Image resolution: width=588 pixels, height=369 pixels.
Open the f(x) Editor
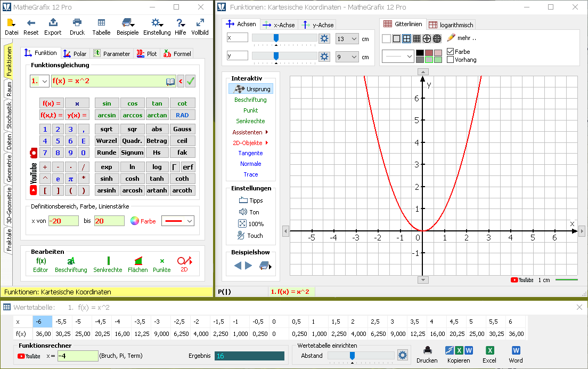[40, 264]
